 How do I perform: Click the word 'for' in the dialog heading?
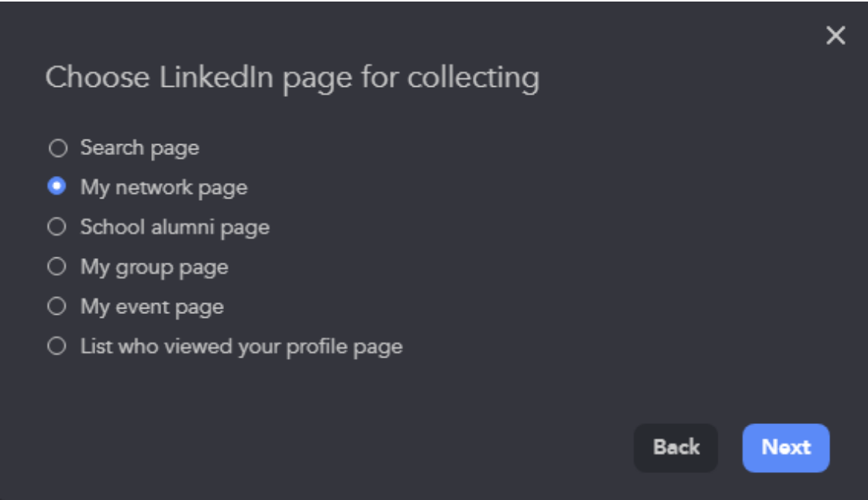[x=380, y=77]
